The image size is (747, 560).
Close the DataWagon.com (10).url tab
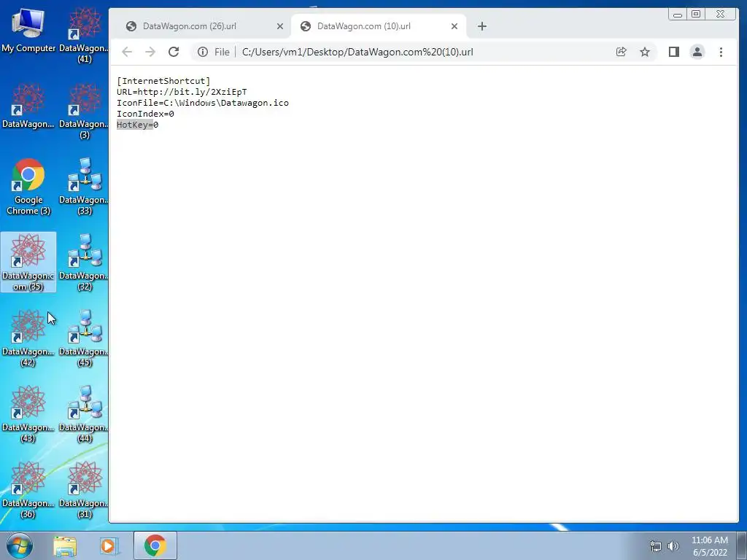tap(454, 26)
